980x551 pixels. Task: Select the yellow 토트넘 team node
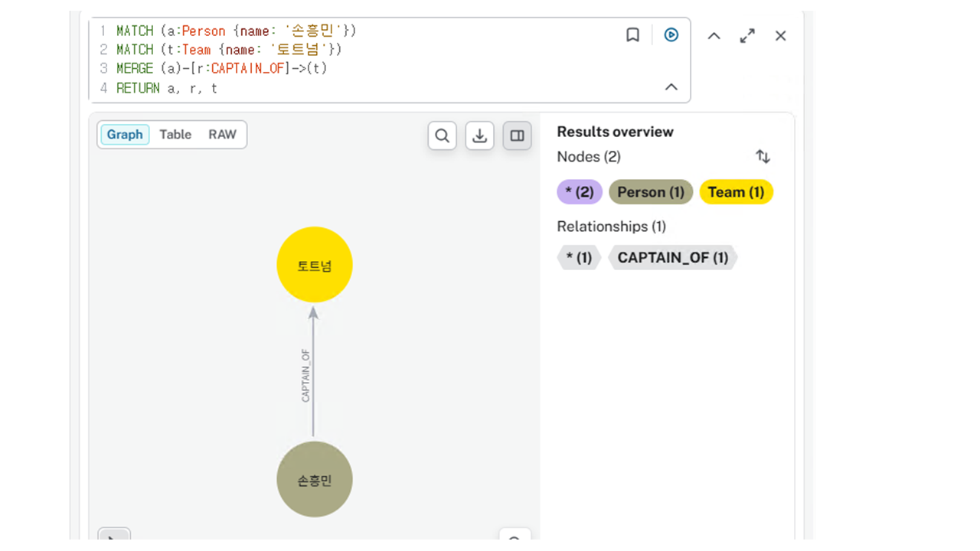pyautogui.click(x=314, y=265)
